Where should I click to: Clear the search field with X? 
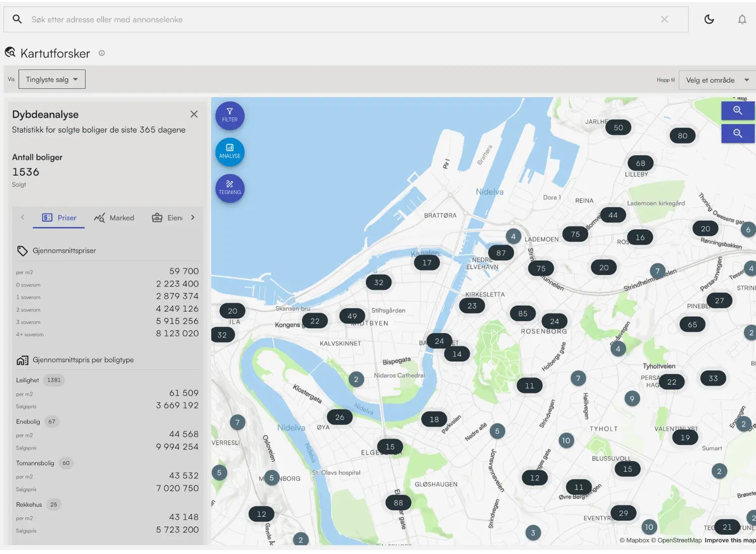[x=664, y=19]
